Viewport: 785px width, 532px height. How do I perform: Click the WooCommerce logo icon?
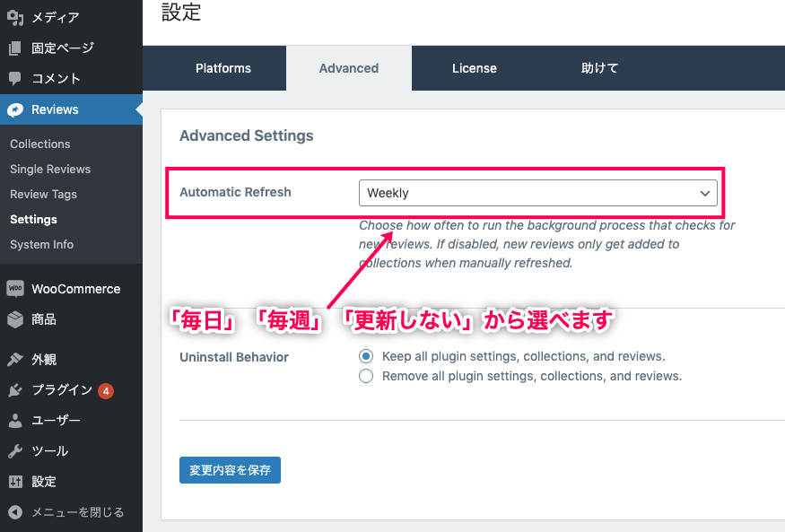pyautogui.click(x=15, y=289)
